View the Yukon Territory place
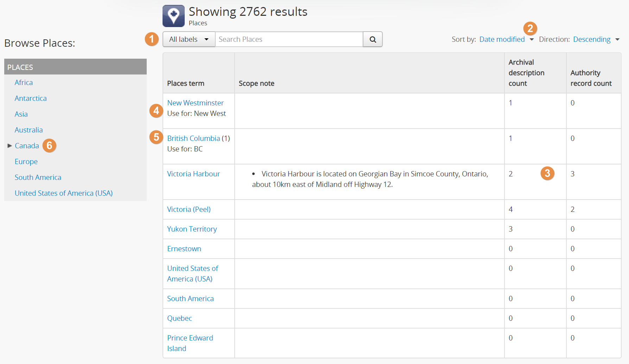The height and width of the screenshot is (364, 629). pyautogui.click(x=192, y=229)
